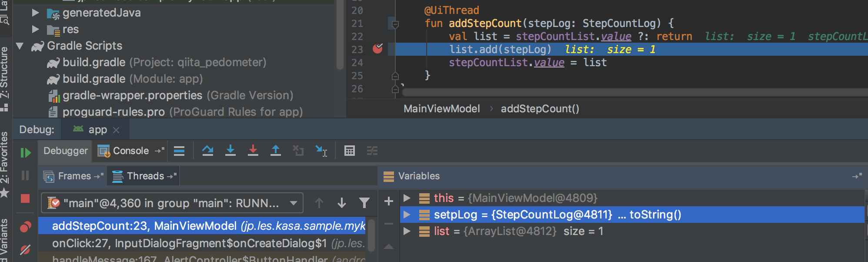The width and height of the screenshot is (868, 262).
Task: Click addStepCount() in the breadcrumb
Action: 540,109
